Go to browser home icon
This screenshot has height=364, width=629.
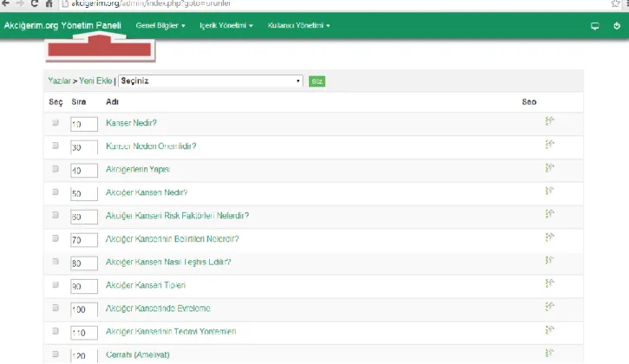tap(49, 3)
